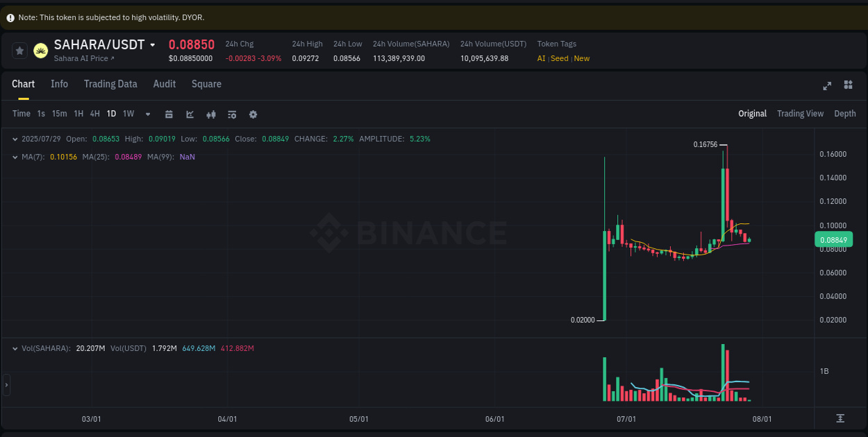
Task: Open the indicator settings list icon
Action: pyautogui.click(x=232, y=114)
